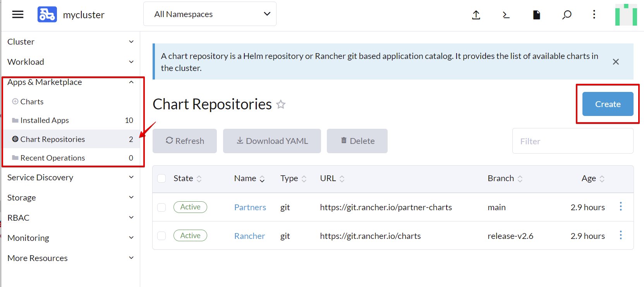Open row actions menu for Rancher
The image size is (644, 287).
click(x=621, y=235)
